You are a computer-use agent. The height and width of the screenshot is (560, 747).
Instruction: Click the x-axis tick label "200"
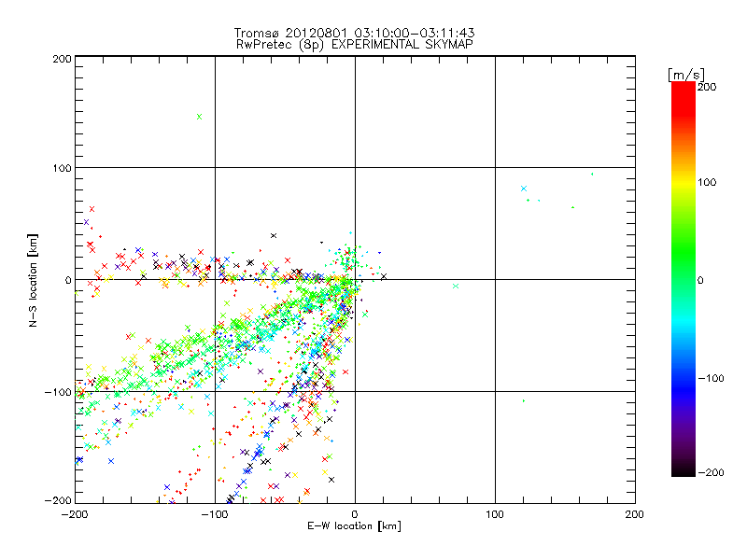pos(635,514)
